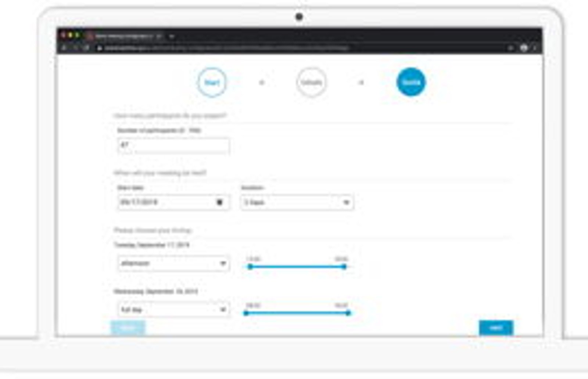The image size is (588, 379).
Task: Click the browser back arrow
Action: click(64, 48)
